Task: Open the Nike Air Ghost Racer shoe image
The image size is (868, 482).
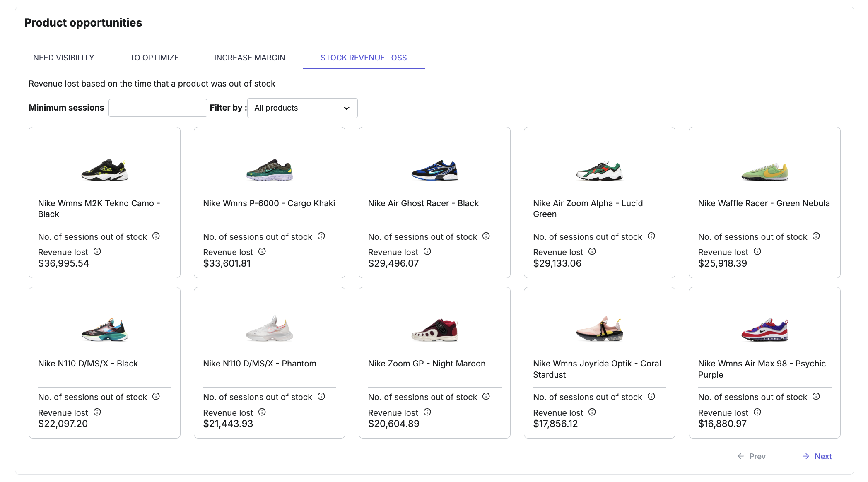Action: [x=435, y=170]
